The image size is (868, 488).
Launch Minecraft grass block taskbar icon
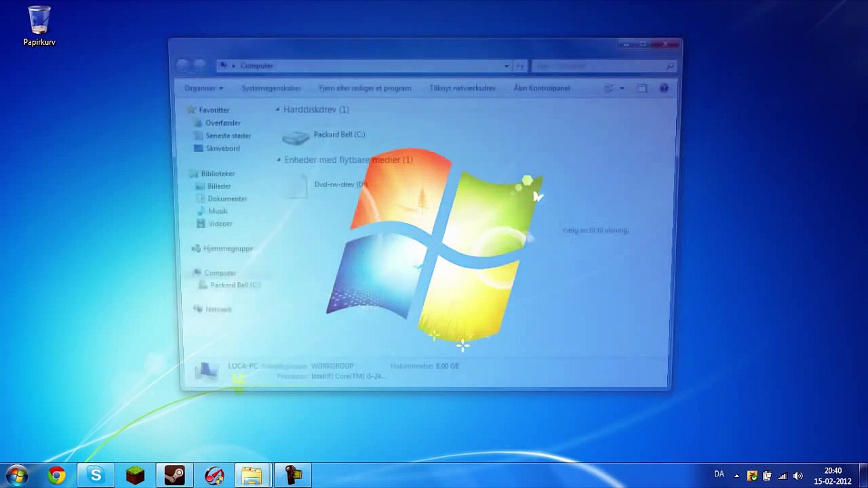(x=135, y=475)
